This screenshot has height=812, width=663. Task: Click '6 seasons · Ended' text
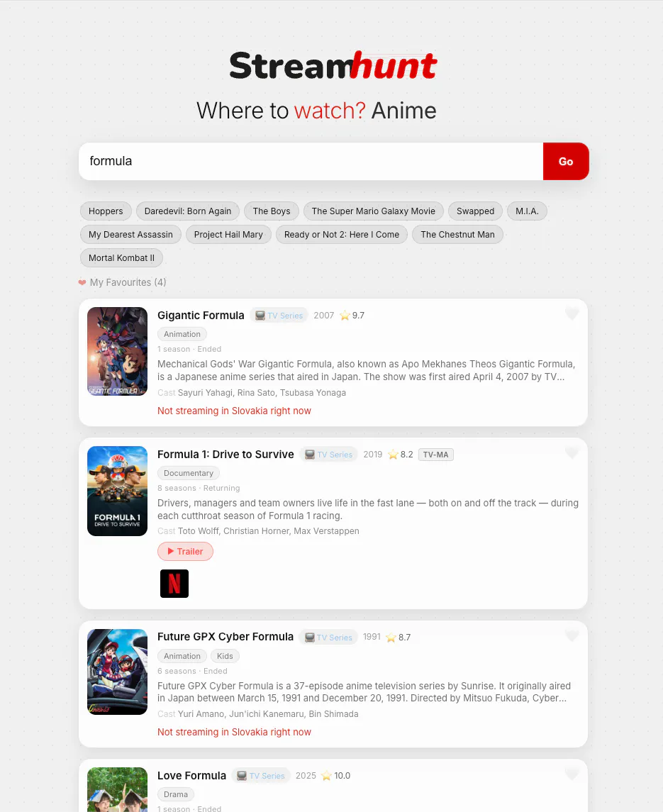192,671
